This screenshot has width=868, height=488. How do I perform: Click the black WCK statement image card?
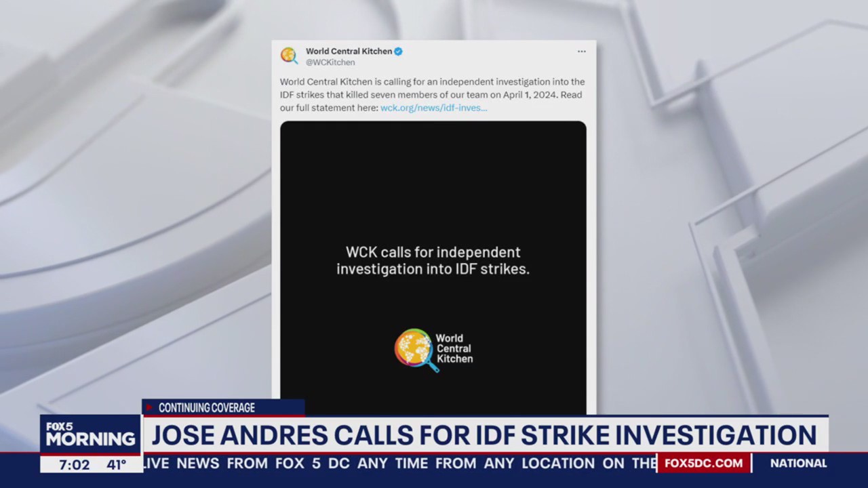click(x=433, y=268)
